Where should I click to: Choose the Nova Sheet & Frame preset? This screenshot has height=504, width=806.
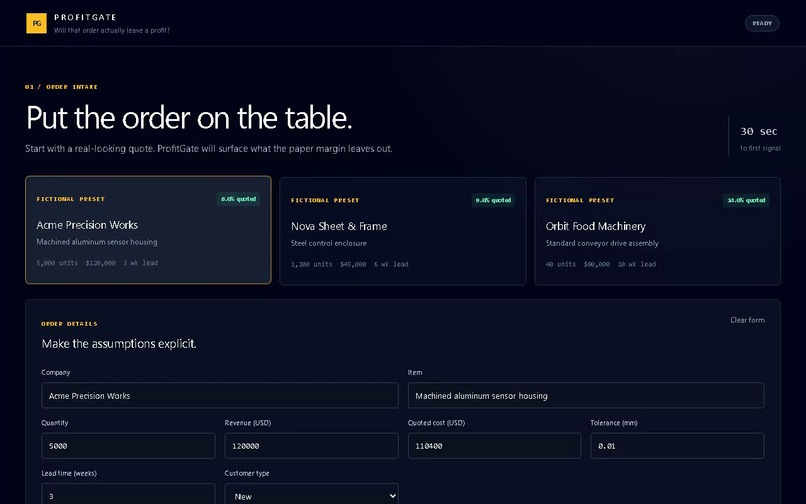[402, 231]
